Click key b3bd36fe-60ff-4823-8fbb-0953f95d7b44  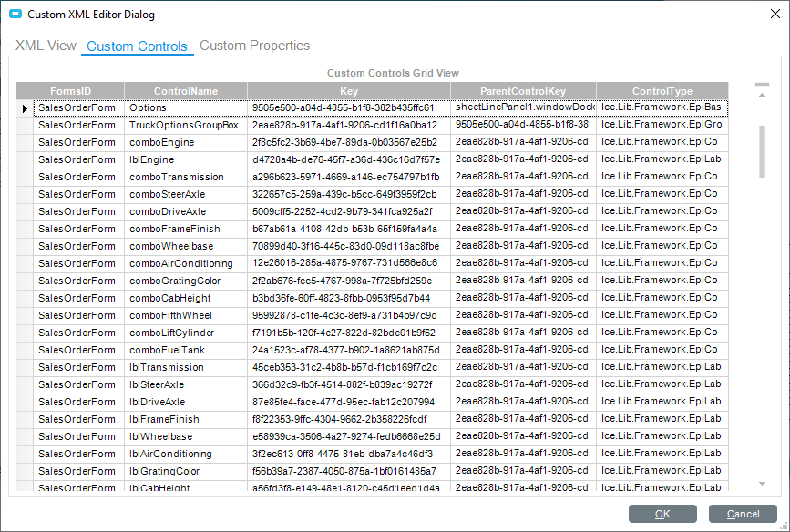click(x=349, y=298)
